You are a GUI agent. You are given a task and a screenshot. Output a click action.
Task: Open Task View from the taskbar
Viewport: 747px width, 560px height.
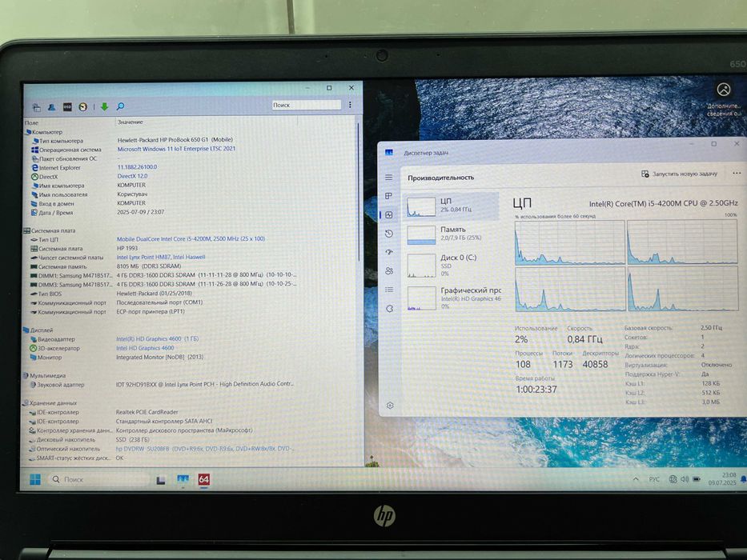[x=161, y=480]
